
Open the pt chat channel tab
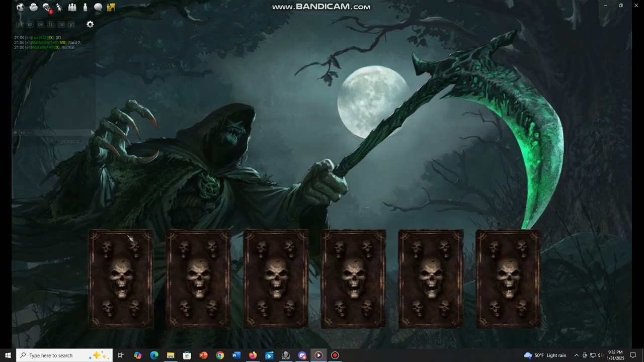[x=71, y=24]
